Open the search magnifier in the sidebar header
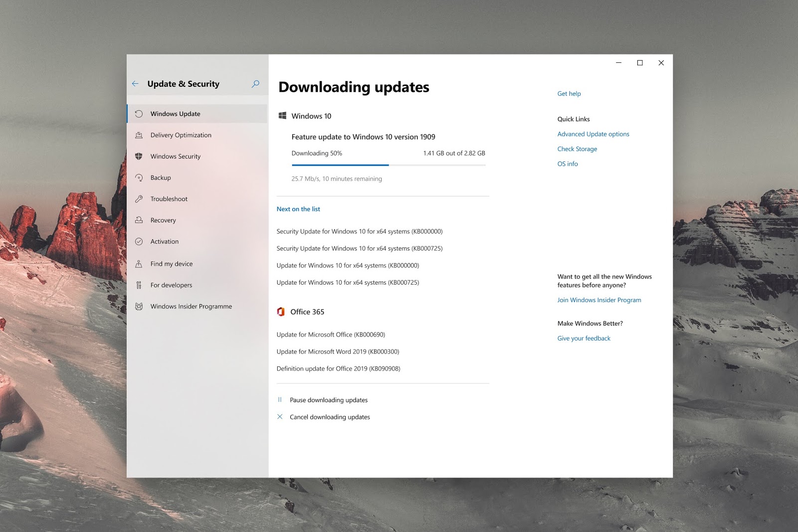 point(255,84)
